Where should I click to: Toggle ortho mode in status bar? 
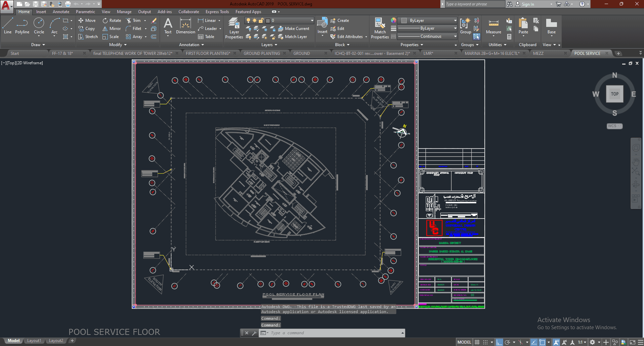[499, 342]
